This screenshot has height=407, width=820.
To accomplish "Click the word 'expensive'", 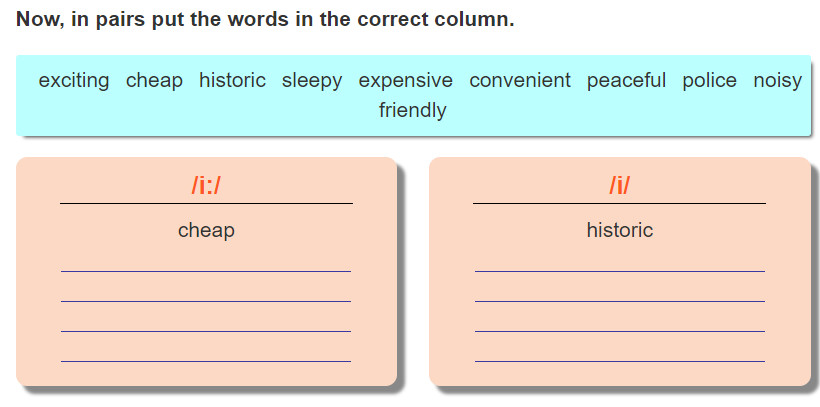I will (x=406, y=81).
